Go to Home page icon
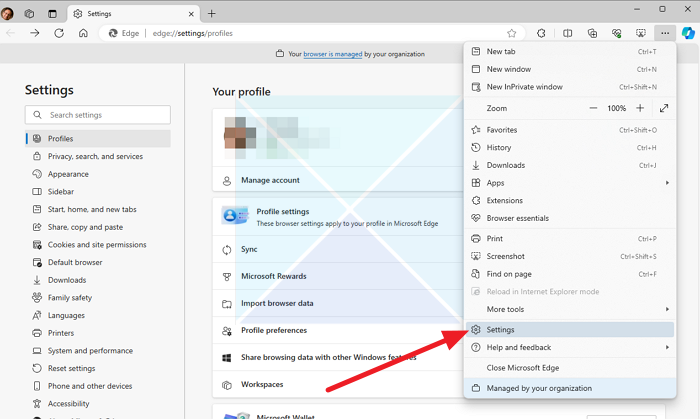This screenshot has width=700, height=419. (83, 33)
